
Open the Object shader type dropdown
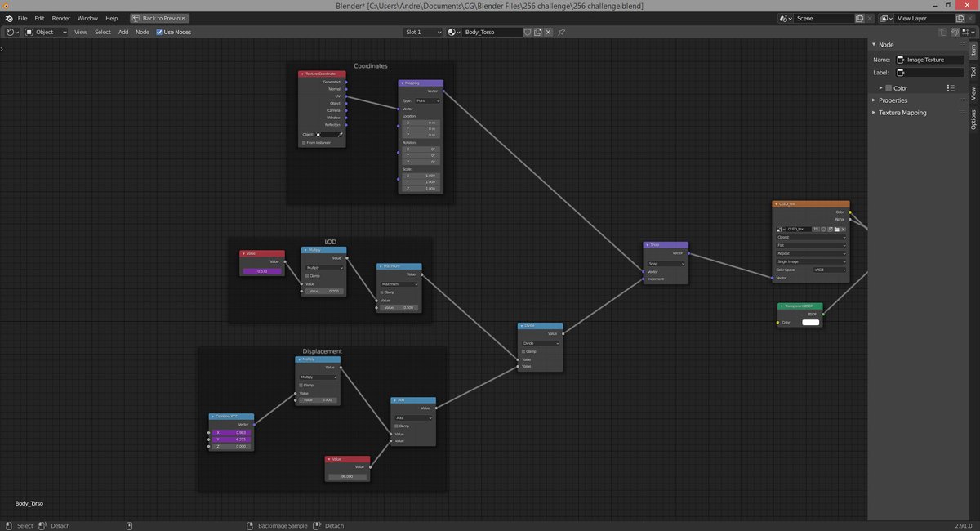coord(46,32)
